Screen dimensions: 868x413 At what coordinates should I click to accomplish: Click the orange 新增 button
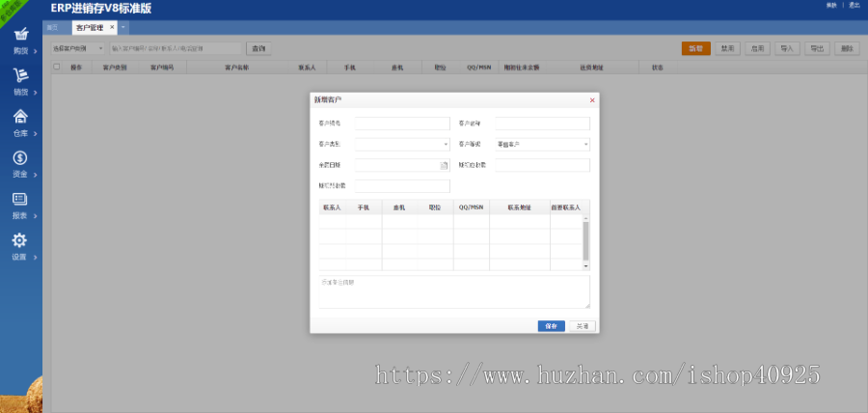[x=695, y=48]
